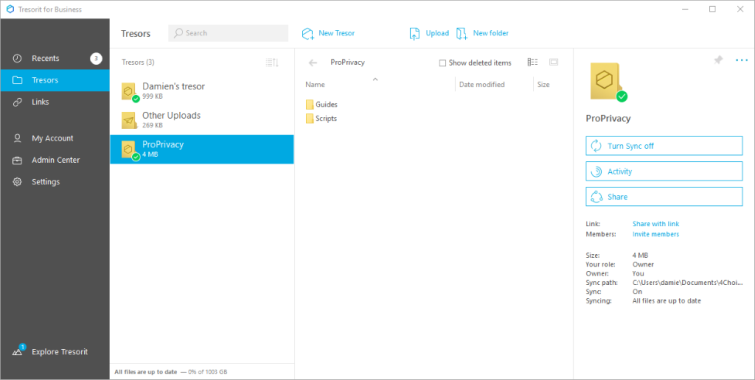Create a New folder
Screen dimensions: 755x380
(482, 33)
